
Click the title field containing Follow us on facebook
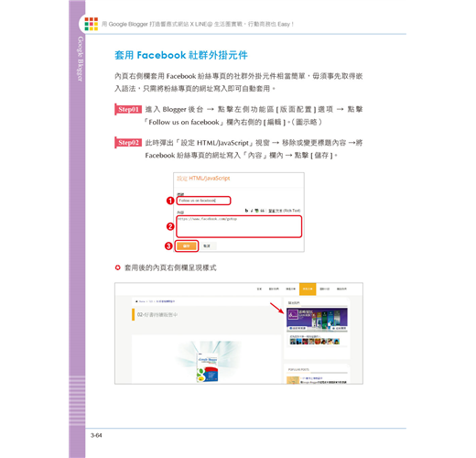pyautogui.click(x=204, y=201)
